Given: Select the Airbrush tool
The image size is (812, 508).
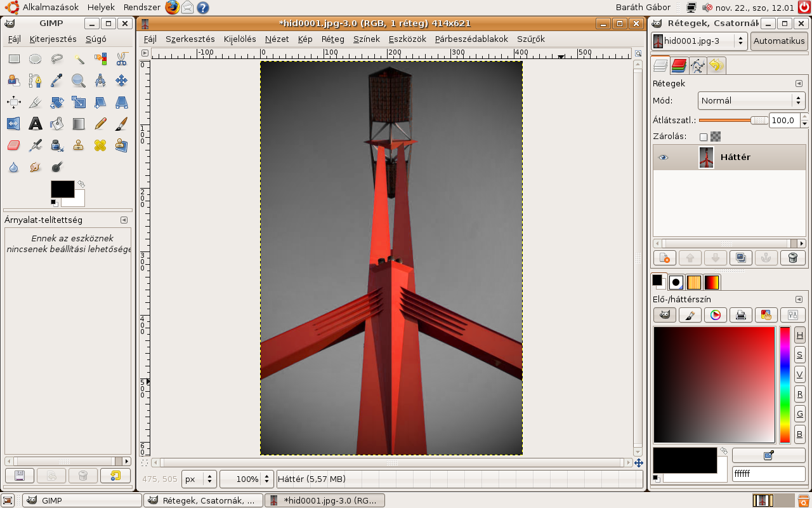Looking at the screenshot, I should 36,145.
